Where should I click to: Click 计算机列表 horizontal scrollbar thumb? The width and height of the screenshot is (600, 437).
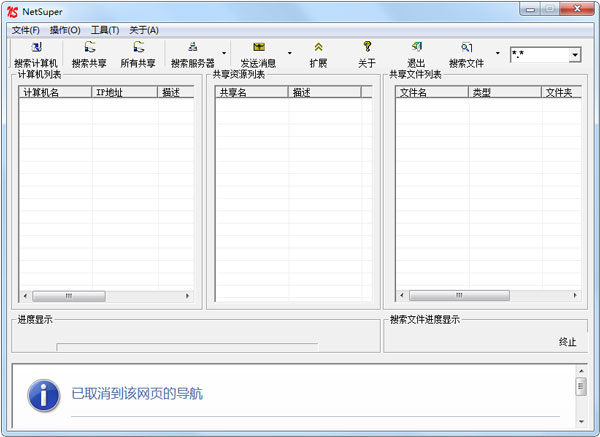pos(69,296)
